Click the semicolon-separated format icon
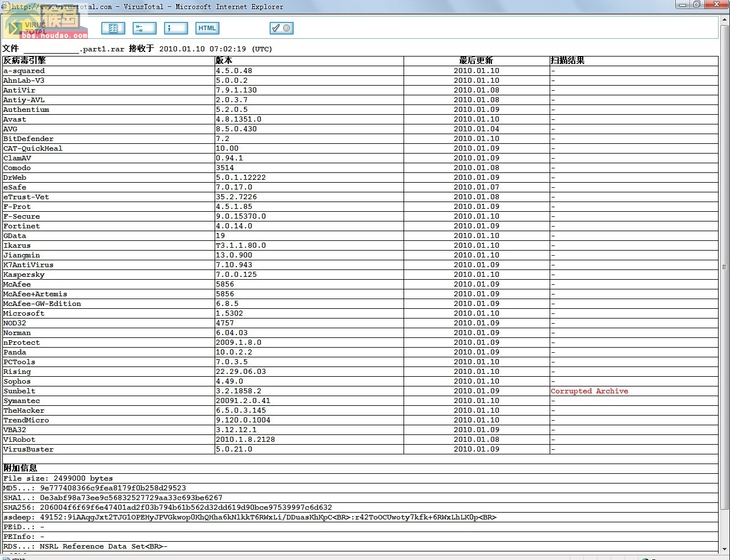Viewport: 730px width, 560px height. pyautogui.click(x=176, y=28)
